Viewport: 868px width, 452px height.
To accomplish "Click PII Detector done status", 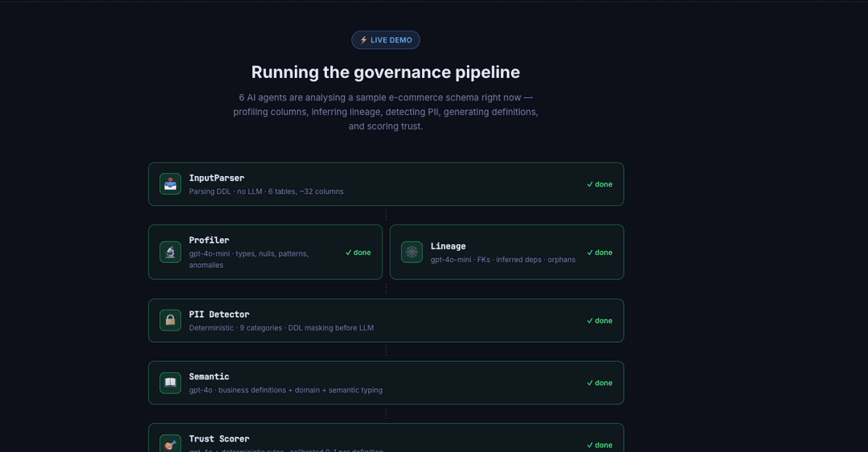I will 600,321.
